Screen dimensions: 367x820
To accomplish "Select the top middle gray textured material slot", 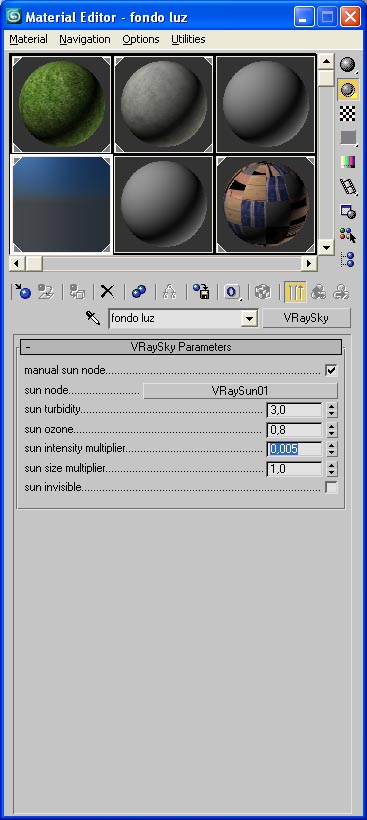I will tap(164, 104).
